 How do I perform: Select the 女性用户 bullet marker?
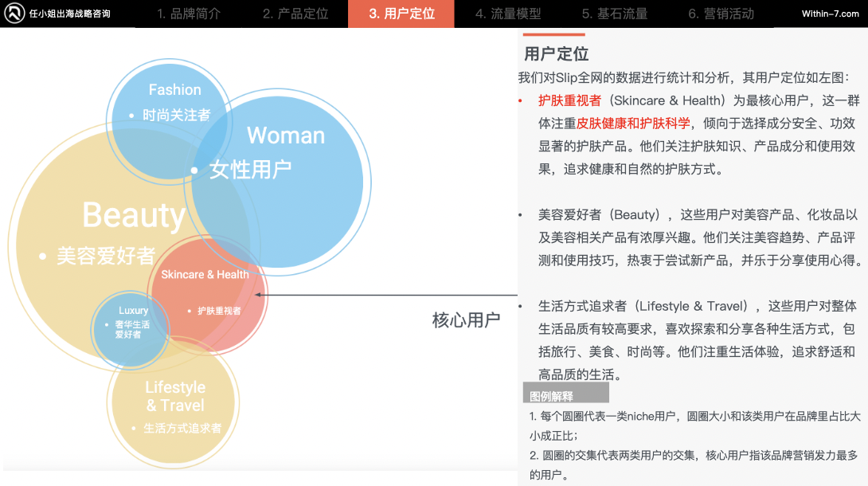coord(194,170)
